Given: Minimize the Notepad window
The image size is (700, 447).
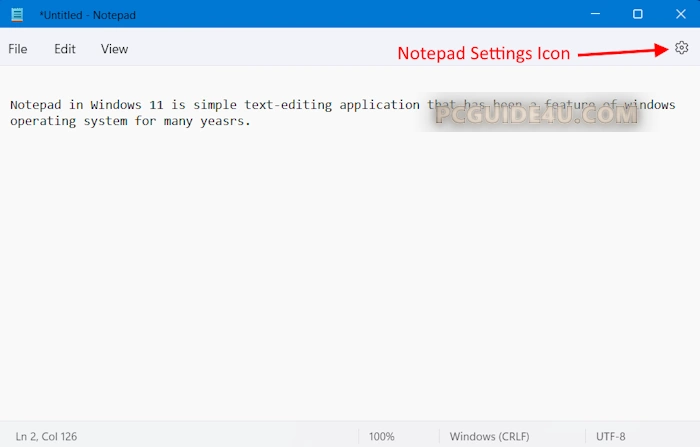Looking at the screenshot, I should point(593,15).
